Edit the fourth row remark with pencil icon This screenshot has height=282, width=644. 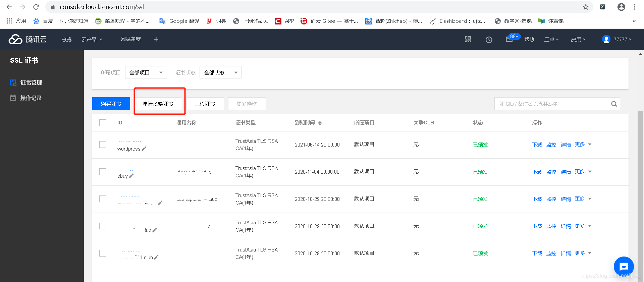click(x=155, y=230)
